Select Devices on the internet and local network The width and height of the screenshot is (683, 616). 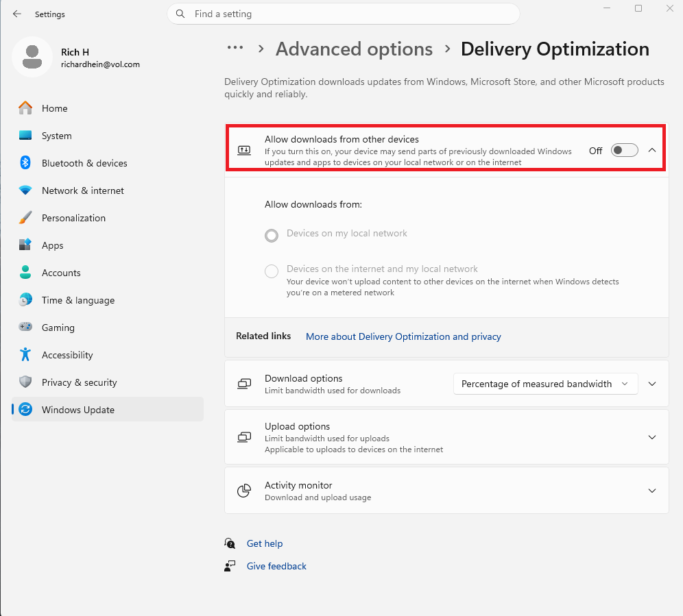point(272,271)
